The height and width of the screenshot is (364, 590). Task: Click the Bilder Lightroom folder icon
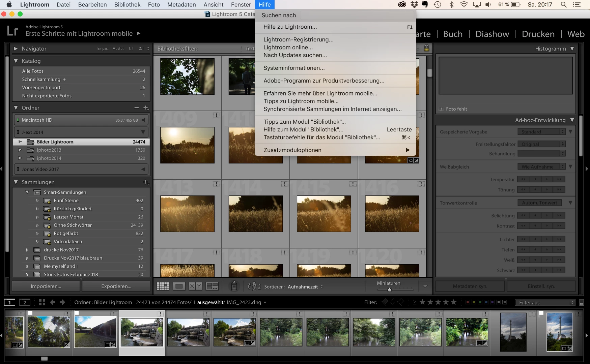30,142
